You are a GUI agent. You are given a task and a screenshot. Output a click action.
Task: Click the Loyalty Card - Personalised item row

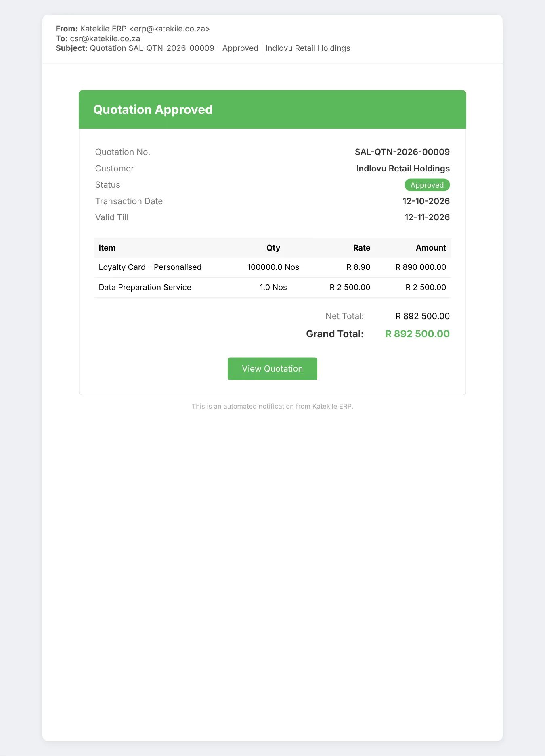[x=272, y=267]
